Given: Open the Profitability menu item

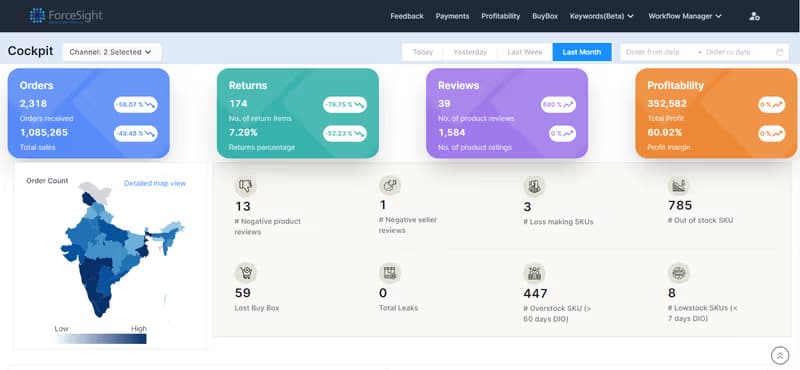Looking at the screenshot, I should pos(501,16).
